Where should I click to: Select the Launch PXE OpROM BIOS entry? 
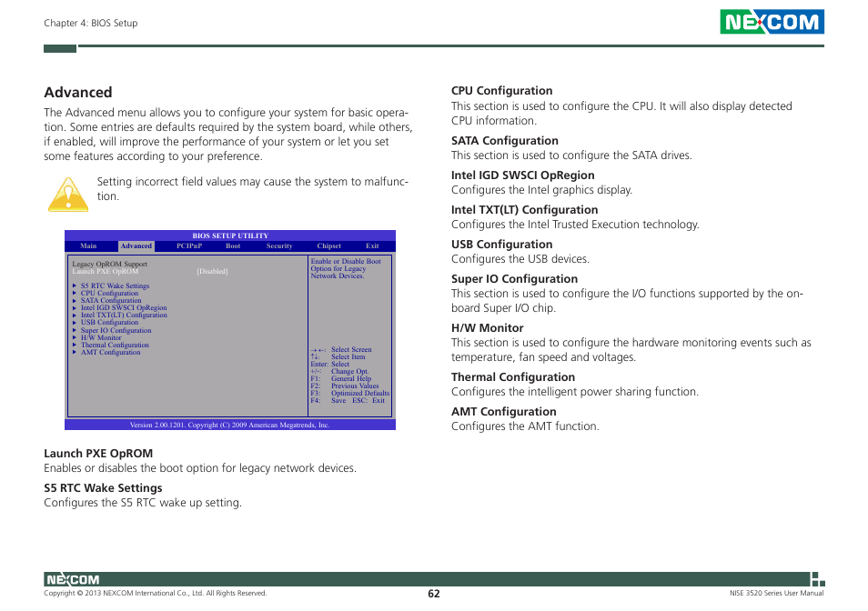106,272
